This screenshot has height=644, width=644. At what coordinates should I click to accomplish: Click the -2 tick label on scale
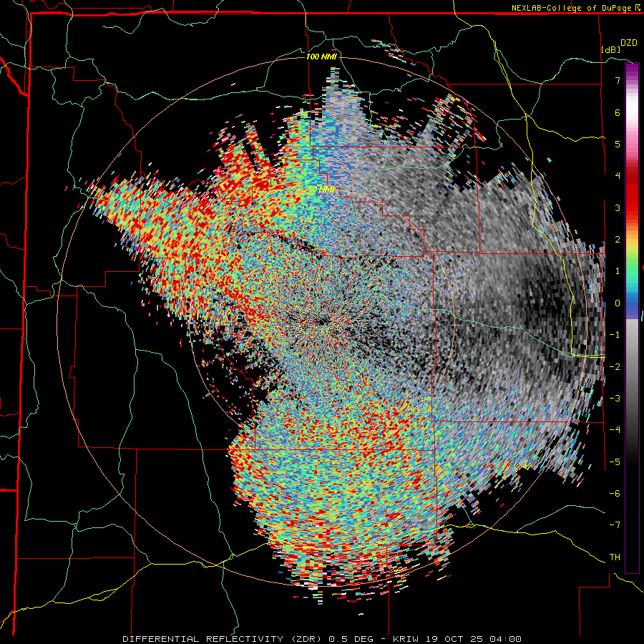(615, 367)
